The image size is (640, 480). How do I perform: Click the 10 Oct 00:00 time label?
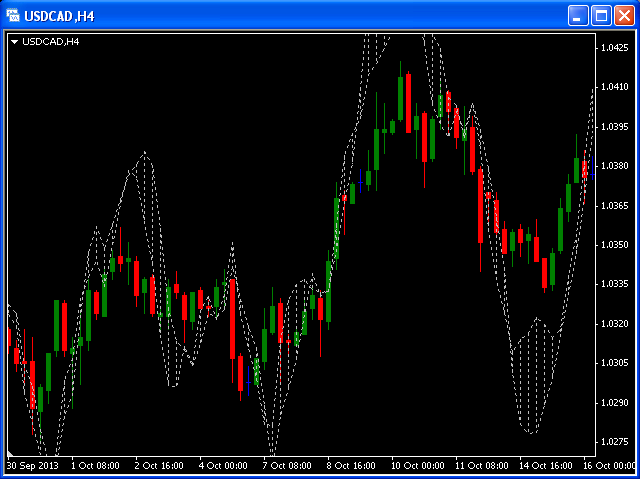[418, 466]
